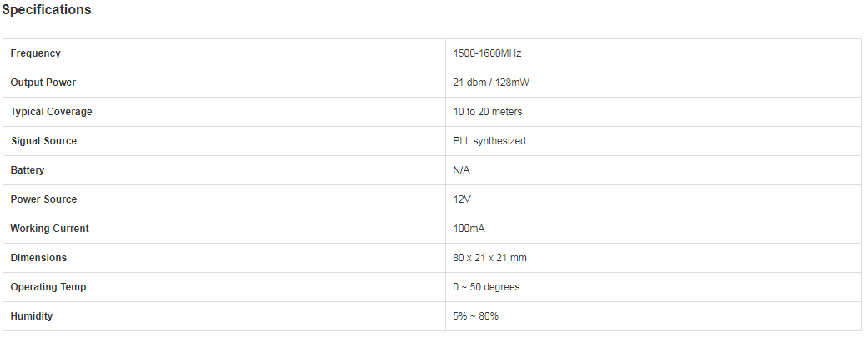Click the 0 ~ 50 degrees value
This screenshot has height=338, width=868.
pyautogui.click(x=486, y=287)
